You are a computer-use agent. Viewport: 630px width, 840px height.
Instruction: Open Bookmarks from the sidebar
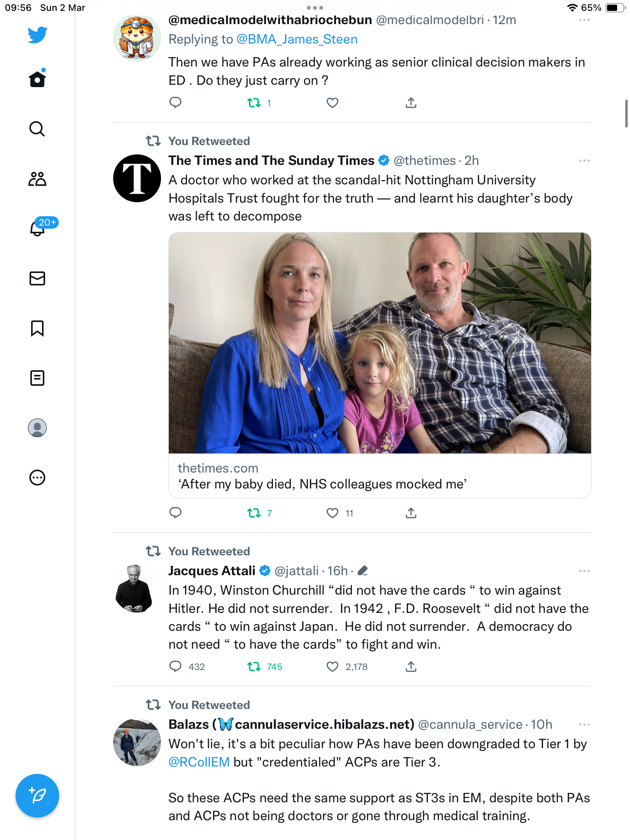(x=37, y=328)
